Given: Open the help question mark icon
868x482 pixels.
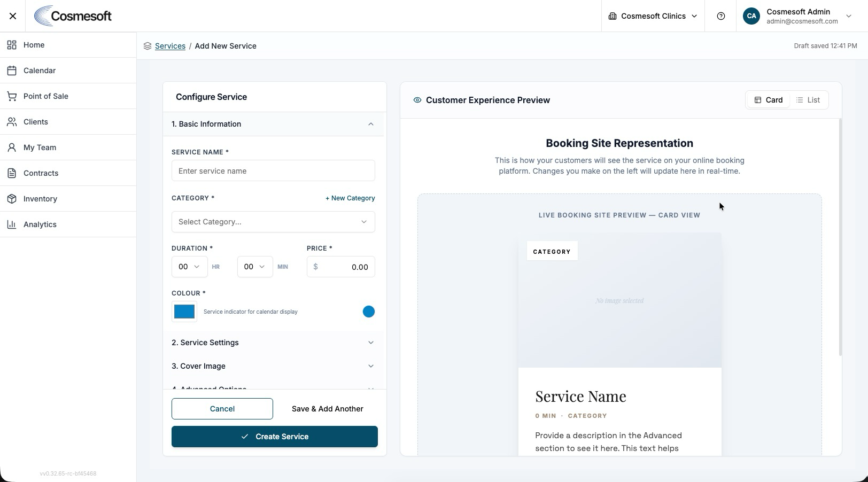Looking at the screenshot, I should pos(721,16).
